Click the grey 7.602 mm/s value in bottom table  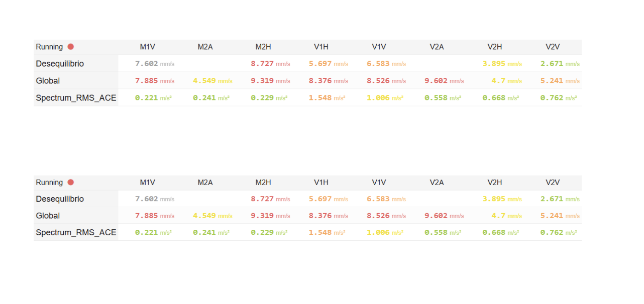click(x=155, y=199)
